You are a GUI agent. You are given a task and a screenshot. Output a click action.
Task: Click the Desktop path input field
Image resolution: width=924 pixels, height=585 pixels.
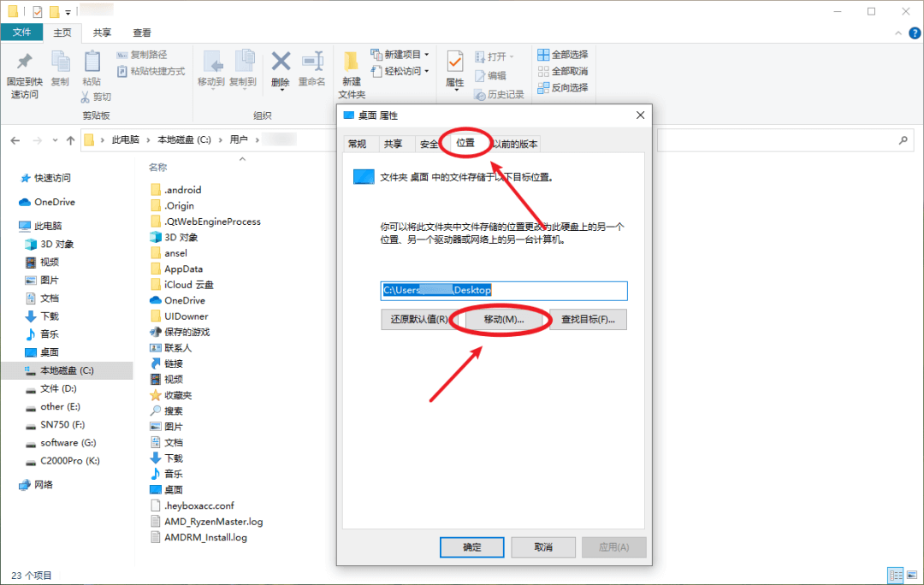click(x=504, y=291)
